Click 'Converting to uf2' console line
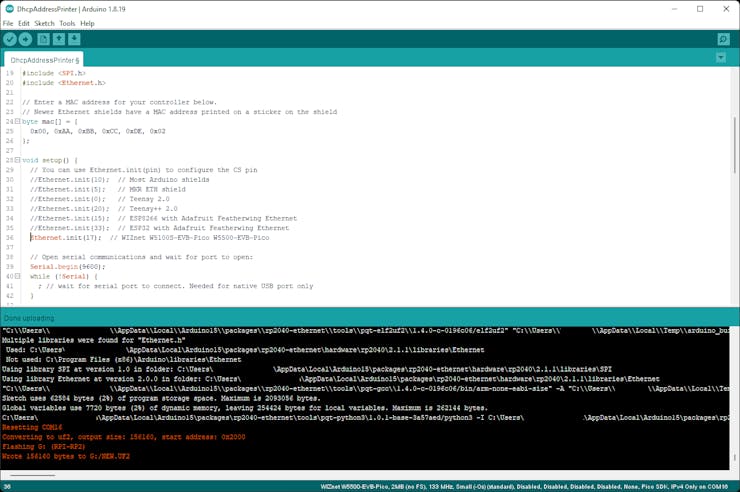The width and height of the screenshot is (740, 492). tap(124, 437)
